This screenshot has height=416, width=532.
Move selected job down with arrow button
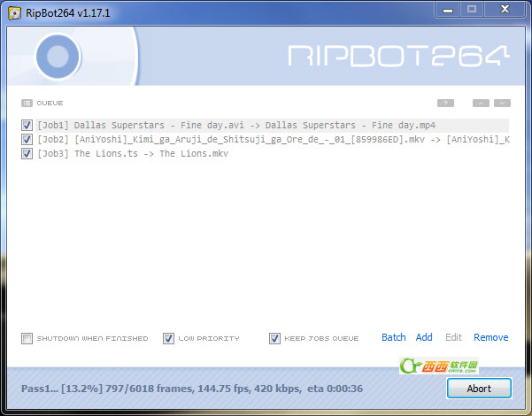click(502, 104)
